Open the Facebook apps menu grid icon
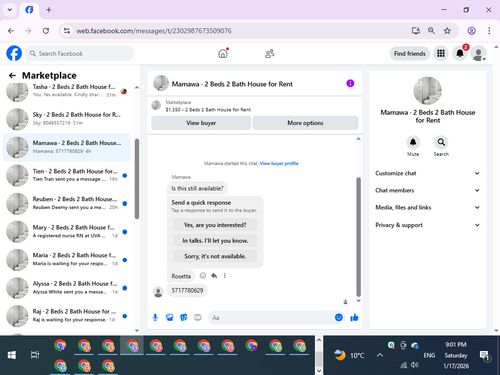 click(x=441, y=53)
